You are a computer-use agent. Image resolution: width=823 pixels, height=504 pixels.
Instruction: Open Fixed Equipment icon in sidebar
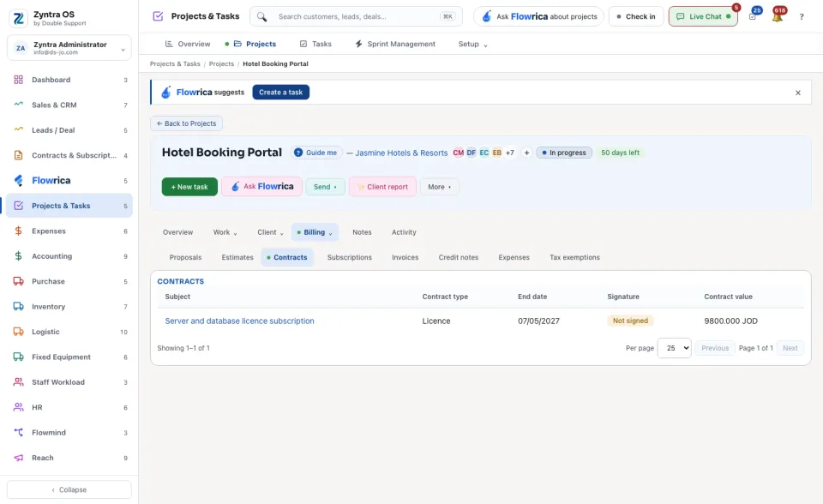click(x=18, y=357)
